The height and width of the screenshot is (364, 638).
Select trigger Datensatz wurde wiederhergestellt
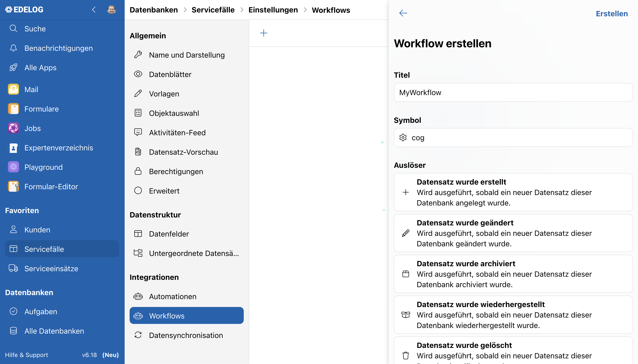pyautogui.click(x=513, y=315)
